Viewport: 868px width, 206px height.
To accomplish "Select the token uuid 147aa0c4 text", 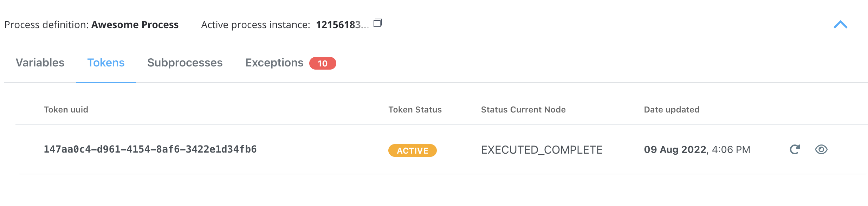I will 150,149.
